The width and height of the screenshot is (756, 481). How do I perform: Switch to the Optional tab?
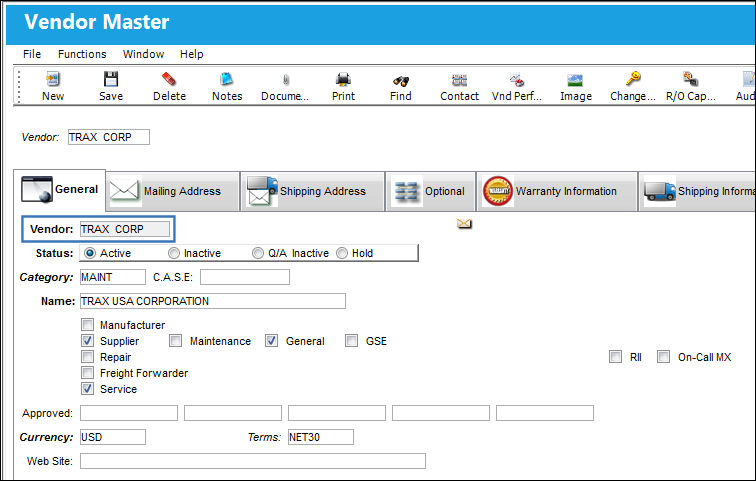point(431,191)
